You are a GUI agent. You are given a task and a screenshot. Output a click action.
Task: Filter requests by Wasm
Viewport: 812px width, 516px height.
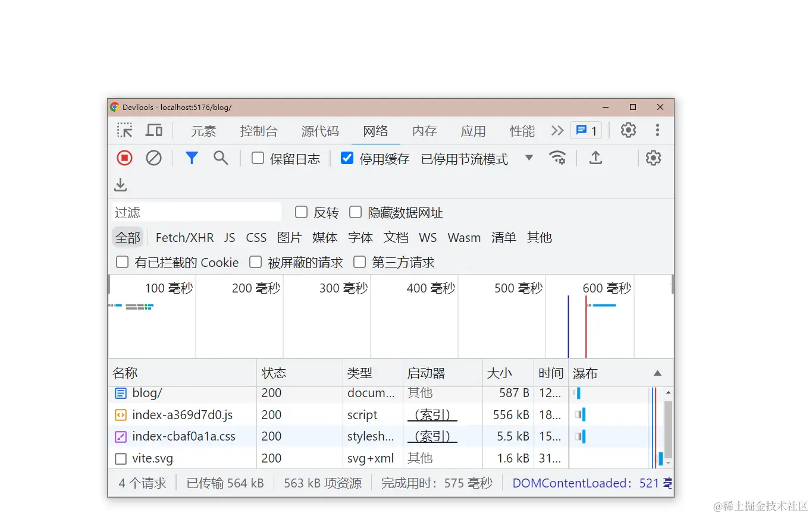464,237
